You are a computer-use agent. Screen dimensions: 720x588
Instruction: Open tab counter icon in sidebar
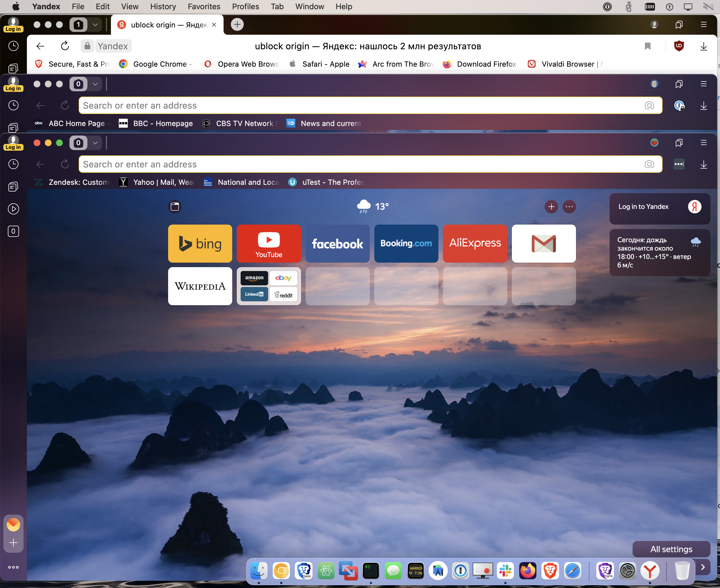(x=13, y=231)
